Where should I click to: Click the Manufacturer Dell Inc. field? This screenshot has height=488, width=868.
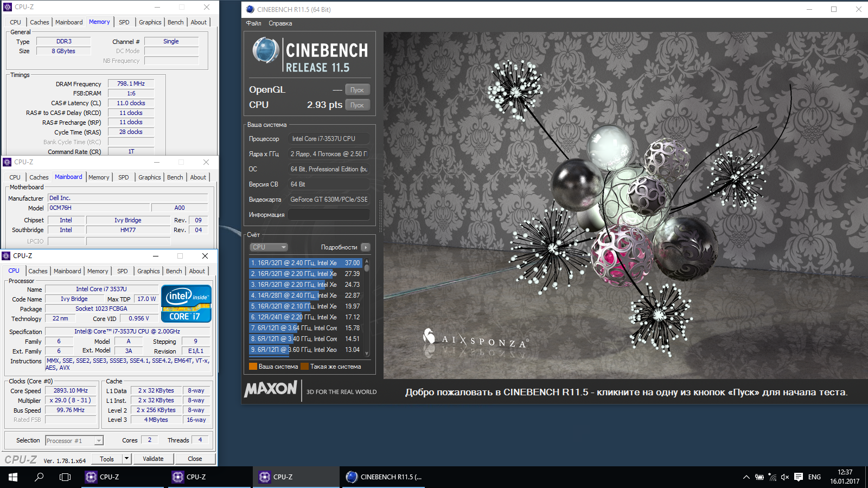127,198
